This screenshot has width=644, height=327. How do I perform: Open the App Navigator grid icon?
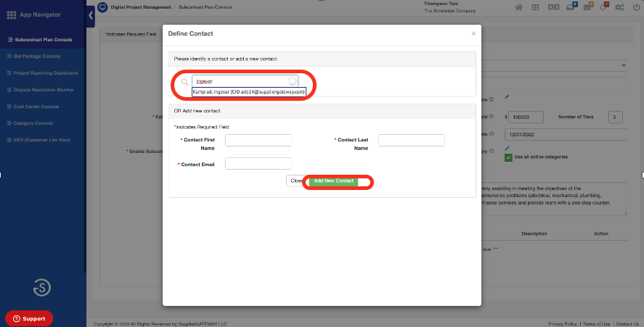click(x=11, y=14)
